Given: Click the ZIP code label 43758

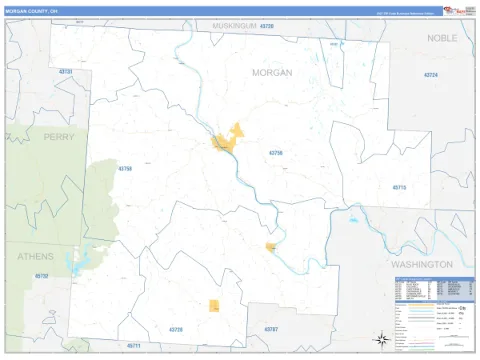Looking at the screenshot, I should coord(125,169).
